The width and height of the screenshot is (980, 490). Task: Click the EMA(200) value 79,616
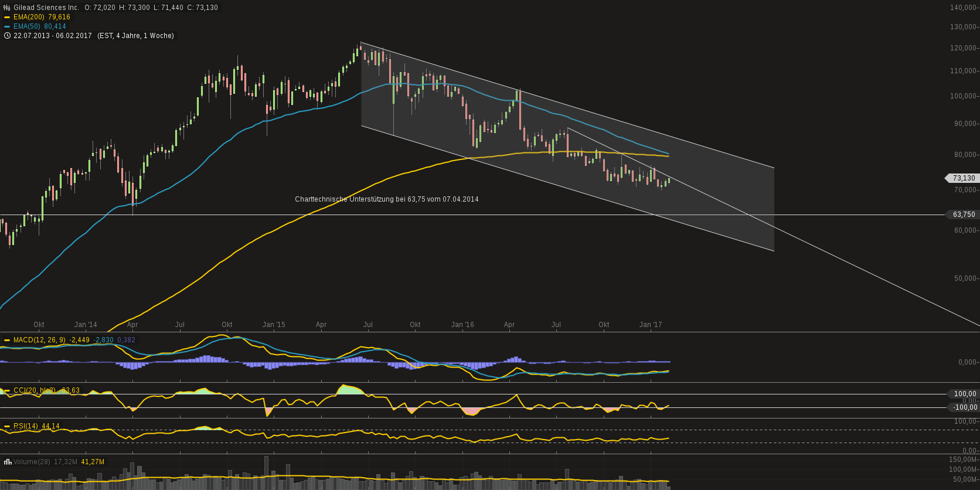click(x=58, y=17)
